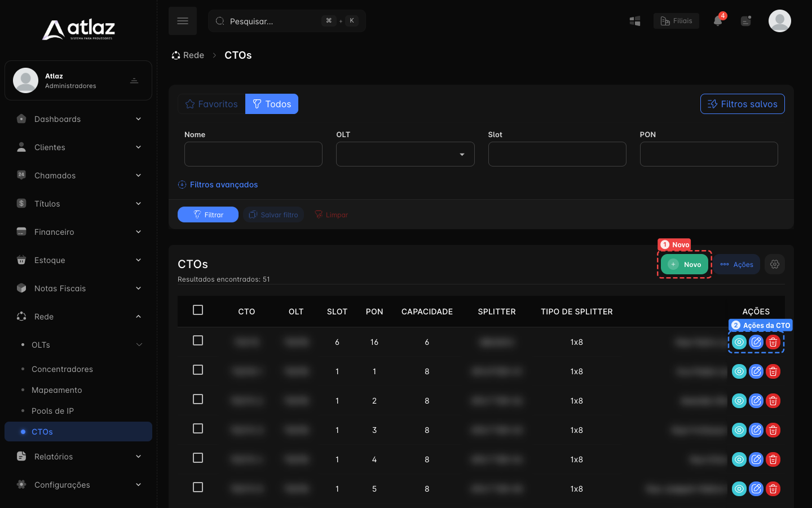Open Filtros salvos
The width and height of the screenshot is (812, 508).
click(743, 104)
